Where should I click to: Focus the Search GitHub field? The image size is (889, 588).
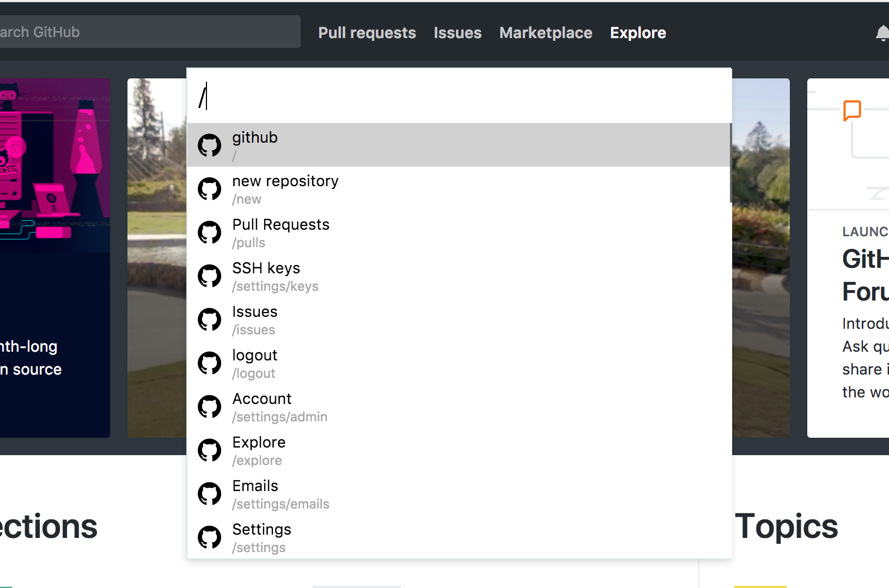point(149,32)
